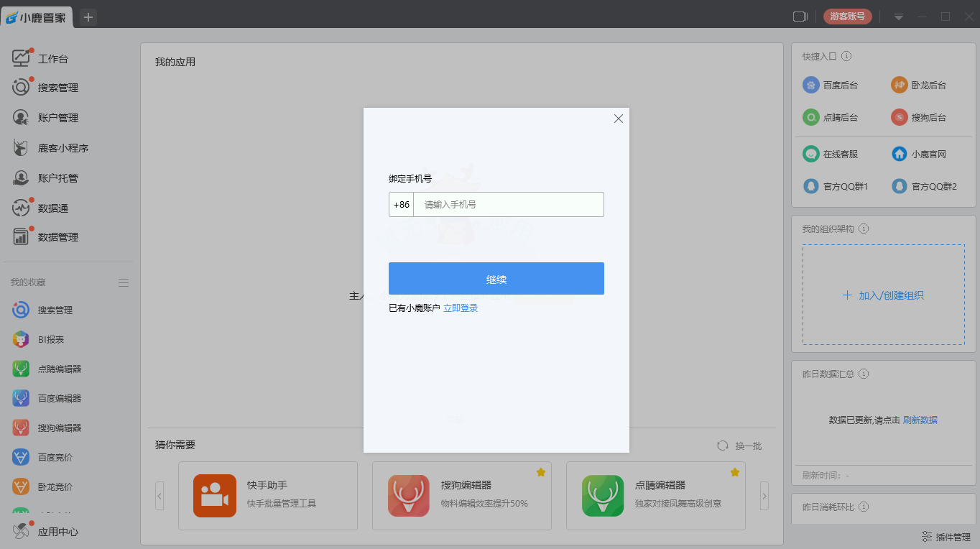Click the info icon next to 我的组织架构
Image resolution: width=980 pixels, height=549 pixels.
tap(864, 229)
